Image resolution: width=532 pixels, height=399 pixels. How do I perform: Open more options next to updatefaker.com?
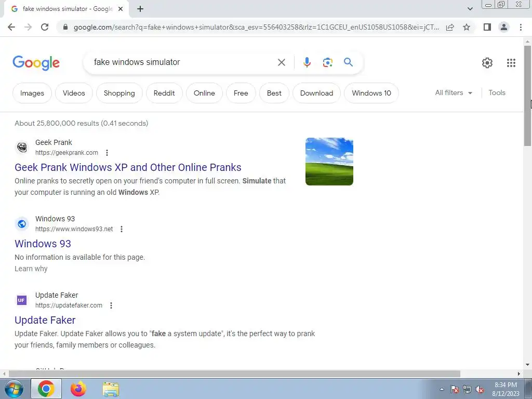click(111, 305)
